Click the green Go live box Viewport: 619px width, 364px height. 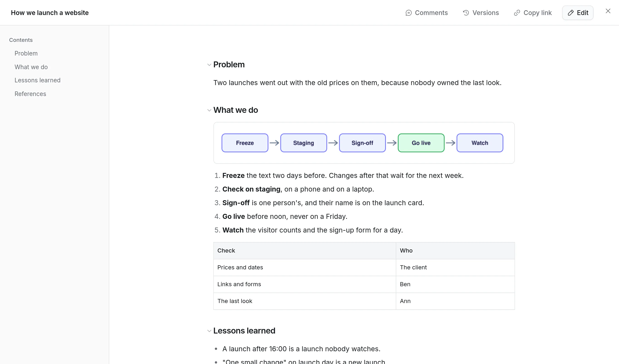tap(421, 143)
